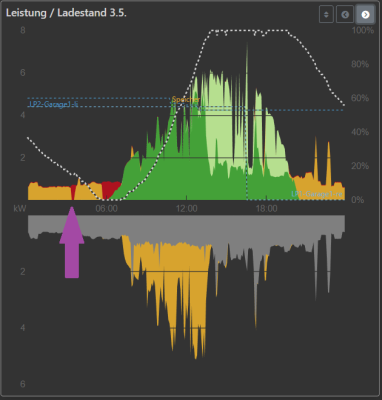Click the red grid import area near 06:00
Screen dimensions: 382x400
click(111, 189)
